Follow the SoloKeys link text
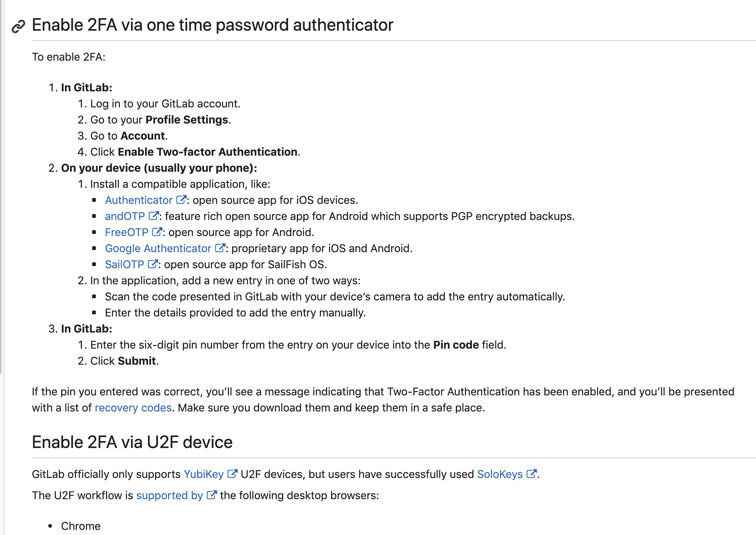This screenshot has width=756, height=535. coord(500,474)
